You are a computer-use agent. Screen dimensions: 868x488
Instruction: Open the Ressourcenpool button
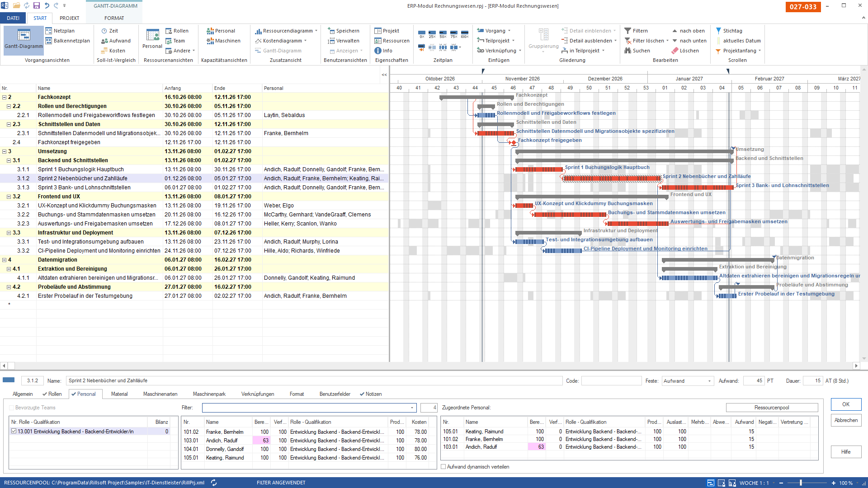[772, 408]
